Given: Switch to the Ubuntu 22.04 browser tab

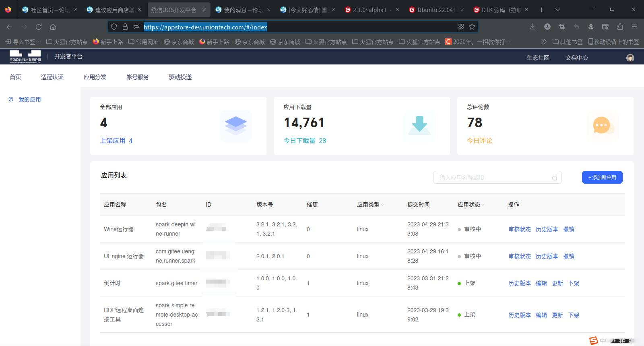Looking at the screenshot, I should [x=435, y=10].
